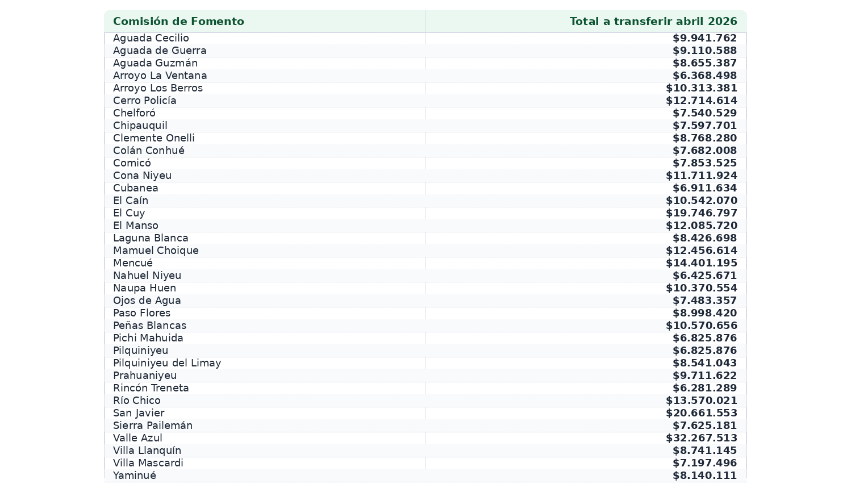Select the Valle Azul amount $32.267.513

[702, 438]
